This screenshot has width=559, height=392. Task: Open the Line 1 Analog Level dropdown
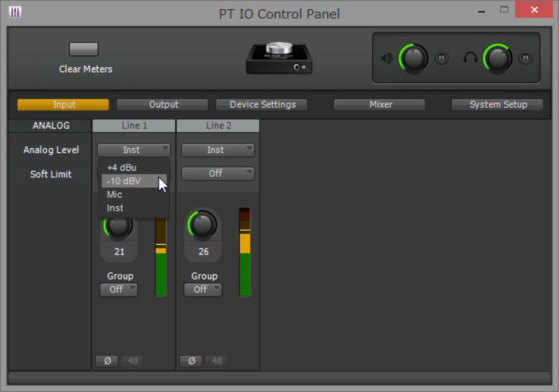pyautogui.click(x=134, y=150)
